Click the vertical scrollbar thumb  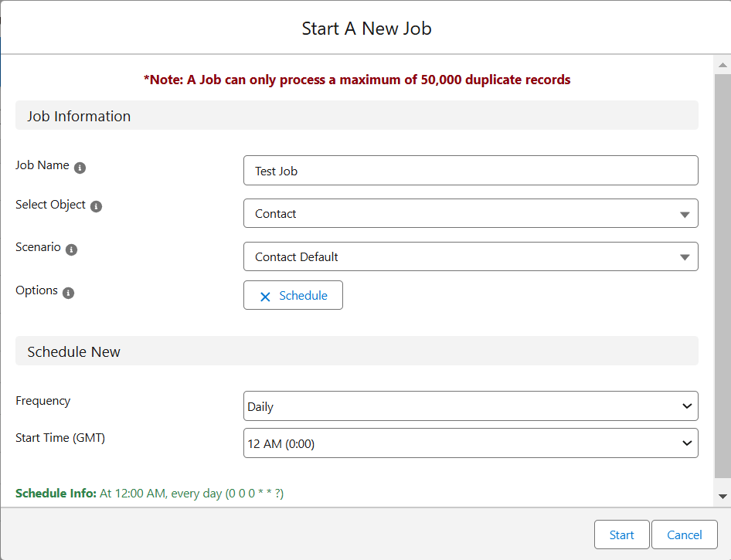coord(722,275)
